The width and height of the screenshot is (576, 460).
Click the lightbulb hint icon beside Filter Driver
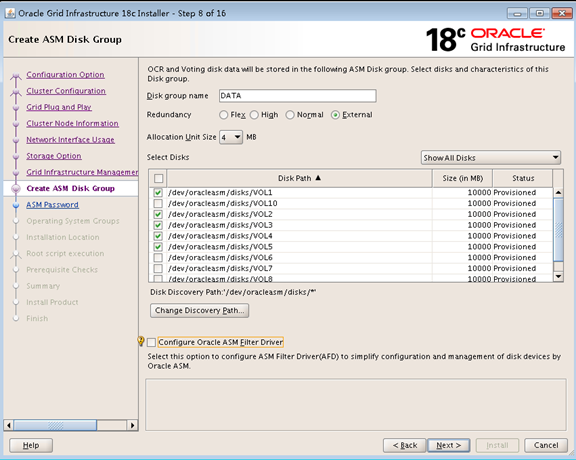pos(141,341)
